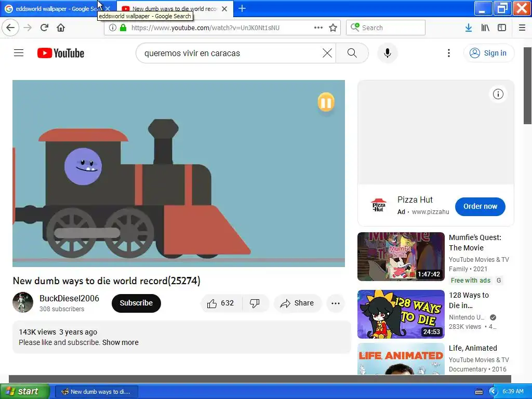Open Mumfie's Quest: The Movie title

[475, 243]
